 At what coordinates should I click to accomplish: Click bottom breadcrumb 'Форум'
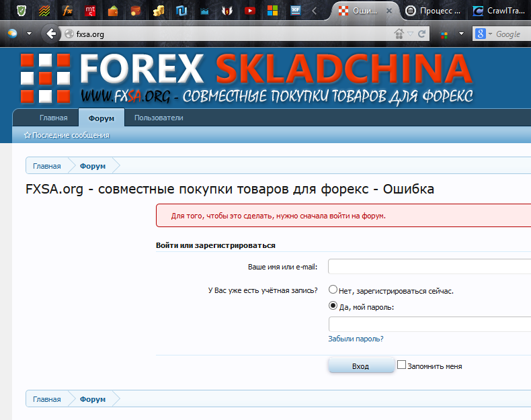click(93, 399)
